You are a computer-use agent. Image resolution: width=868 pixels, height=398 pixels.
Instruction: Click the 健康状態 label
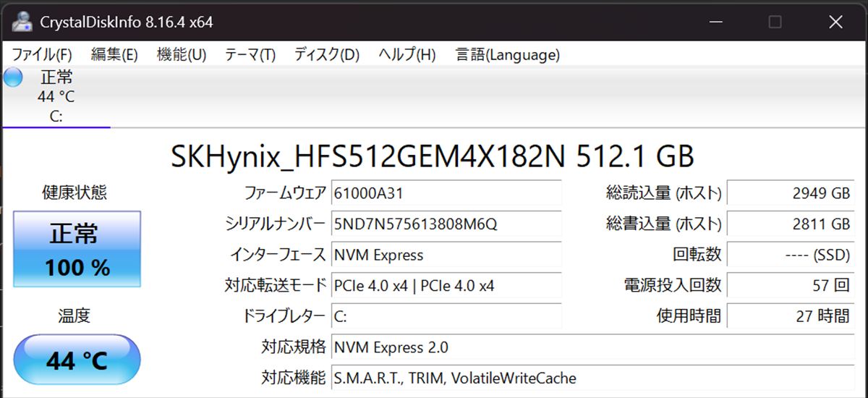pos(75,192)
